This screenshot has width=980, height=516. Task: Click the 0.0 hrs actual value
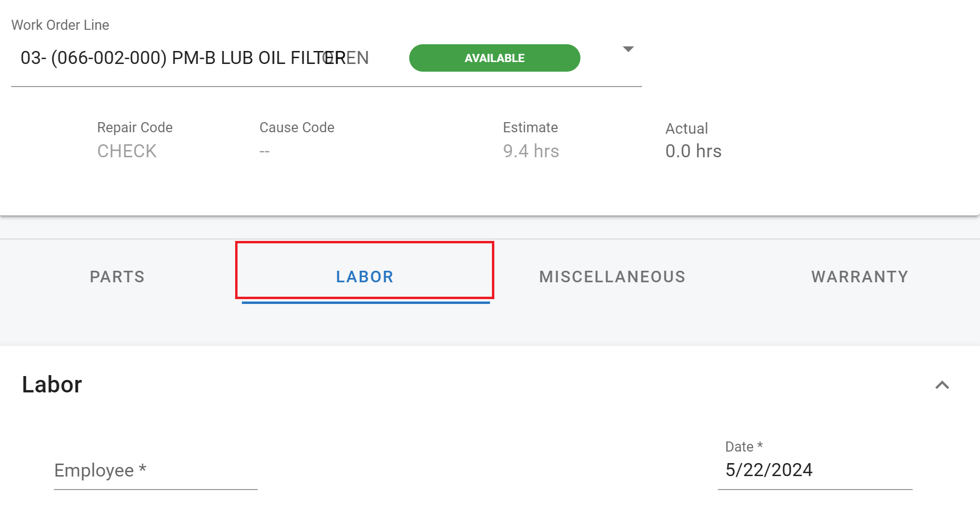click(693, 151)
